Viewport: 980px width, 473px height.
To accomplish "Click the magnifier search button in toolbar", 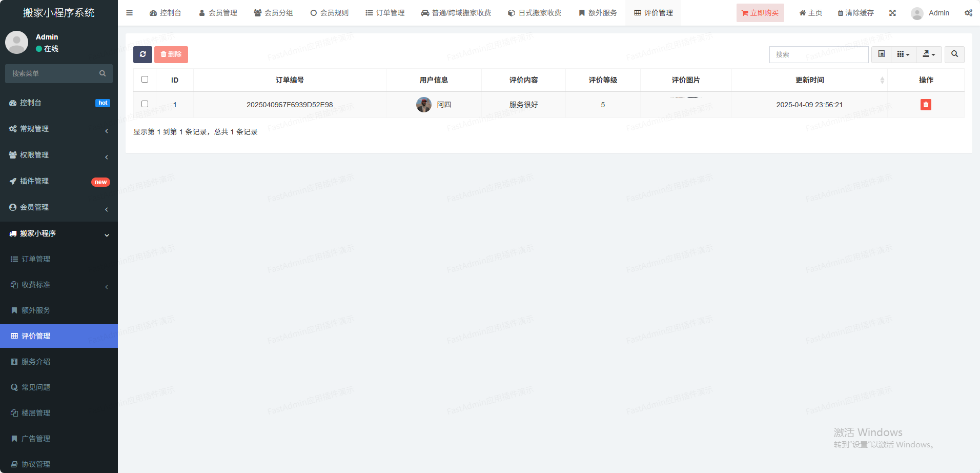I will pyautogui.click(x=954, y=54).
